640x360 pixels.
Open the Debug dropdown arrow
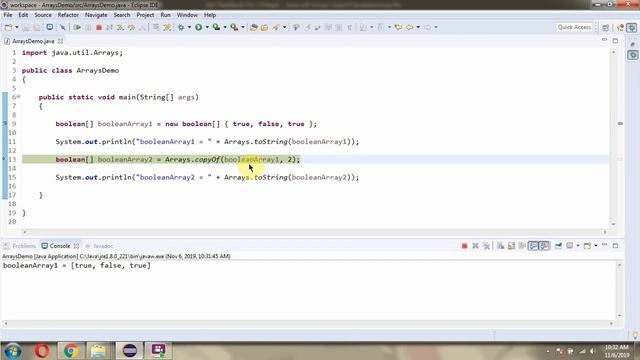pyautogui.click(x=189, y=27)
